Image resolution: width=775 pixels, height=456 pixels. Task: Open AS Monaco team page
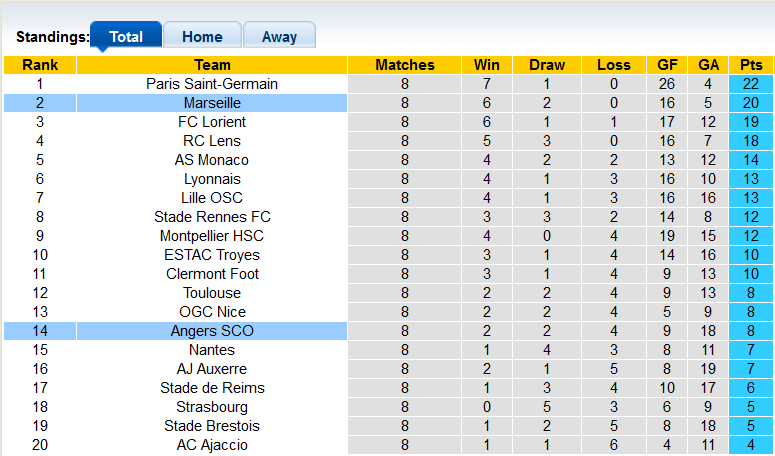point(212,160)
